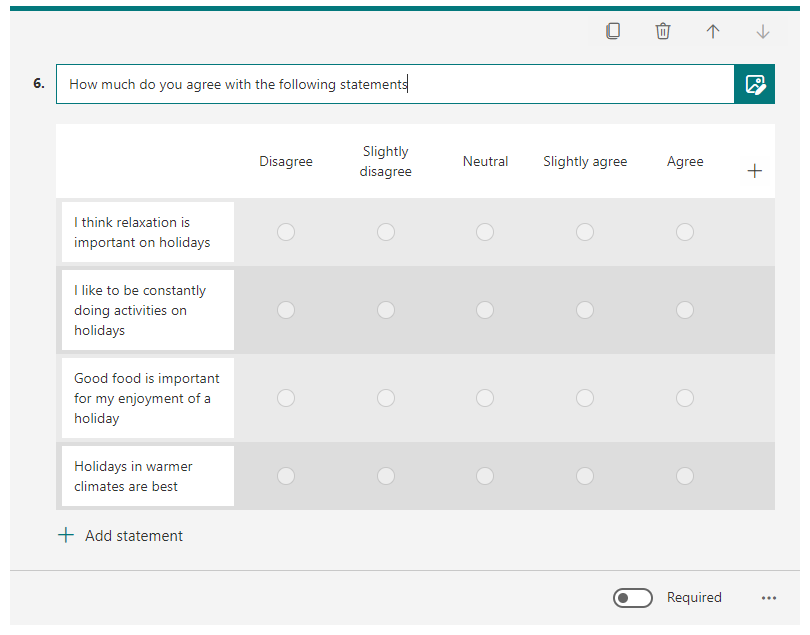The image size is (810, 635).
Task: Edit the warmer climates statement text
Action: click(x=147, y=476)
